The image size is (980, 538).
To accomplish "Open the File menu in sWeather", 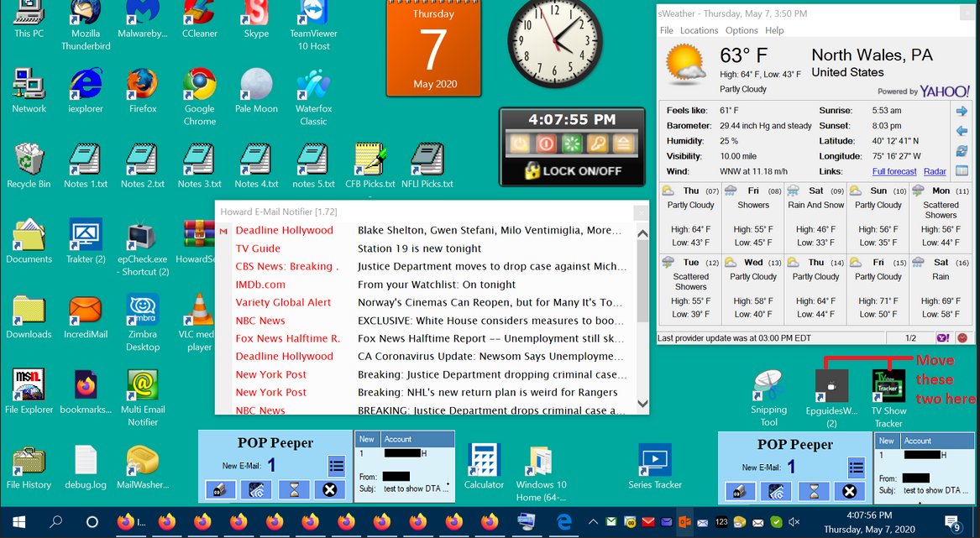I will [x=666, y=30].
